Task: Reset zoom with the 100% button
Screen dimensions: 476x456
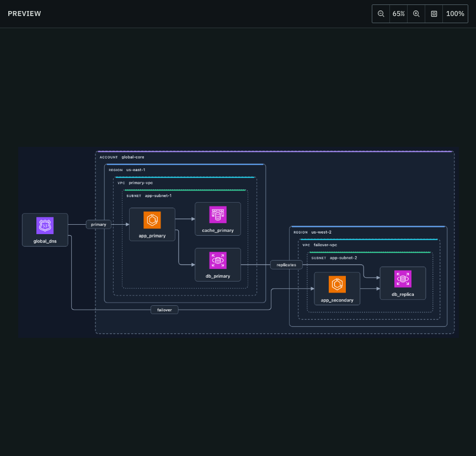Action: 455,14
